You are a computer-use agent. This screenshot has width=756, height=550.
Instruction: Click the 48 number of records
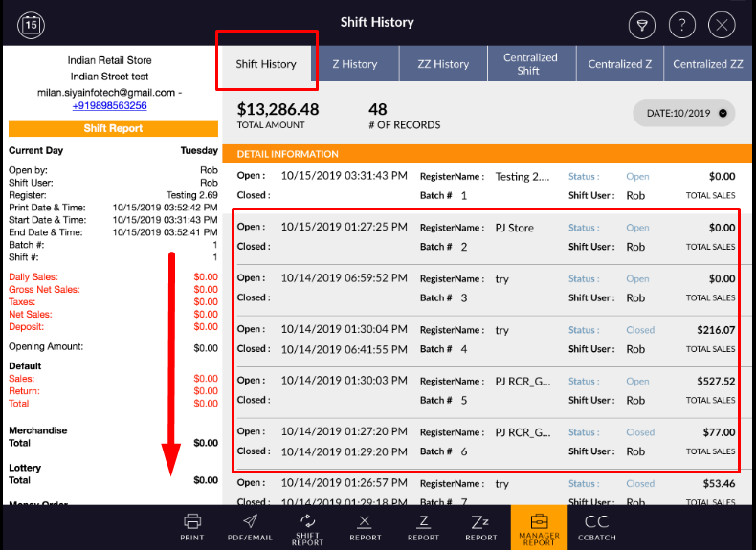377,109
